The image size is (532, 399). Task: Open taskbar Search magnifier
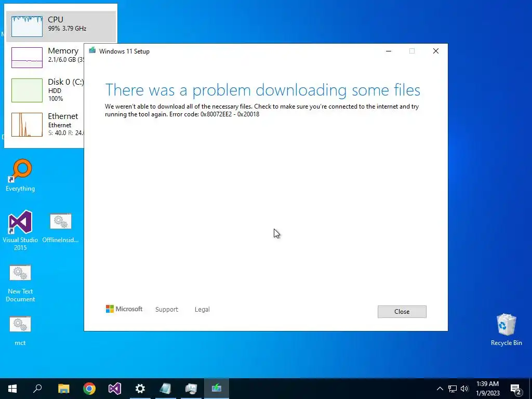[37, 389]
